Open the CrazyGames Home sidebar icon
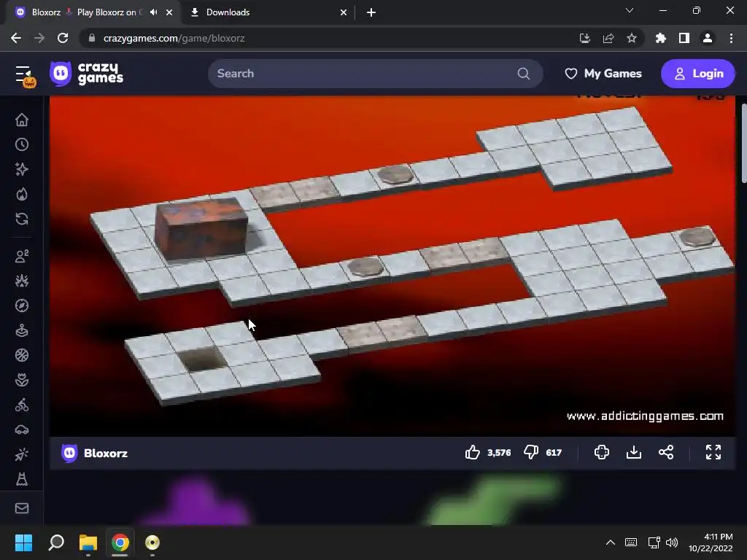This screenshot has height=560, width=747. pos(21,120)
